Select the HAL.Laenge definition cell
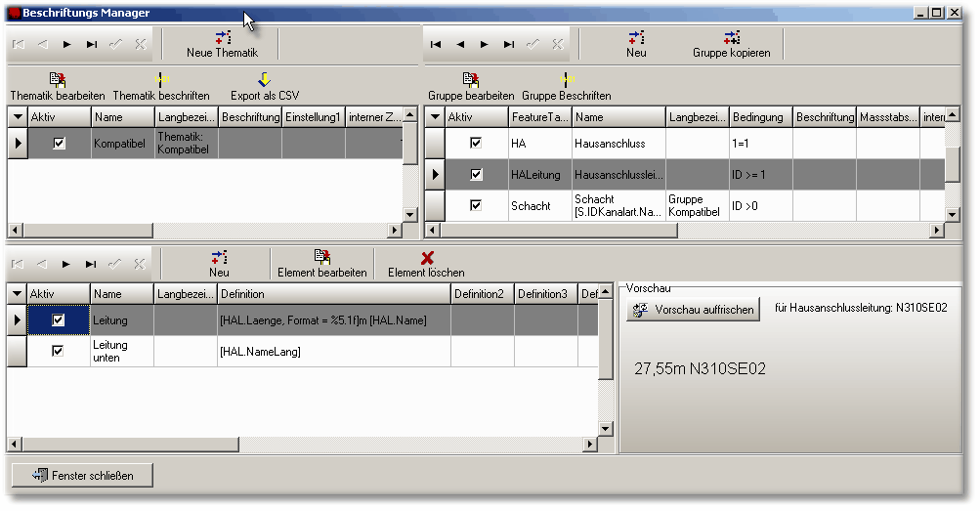Screen dimensions: 980x511 334,320
